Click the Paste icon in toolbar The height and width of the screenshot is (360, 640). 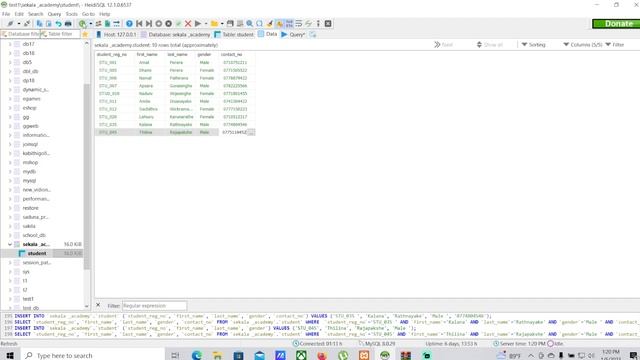[49, 24]
